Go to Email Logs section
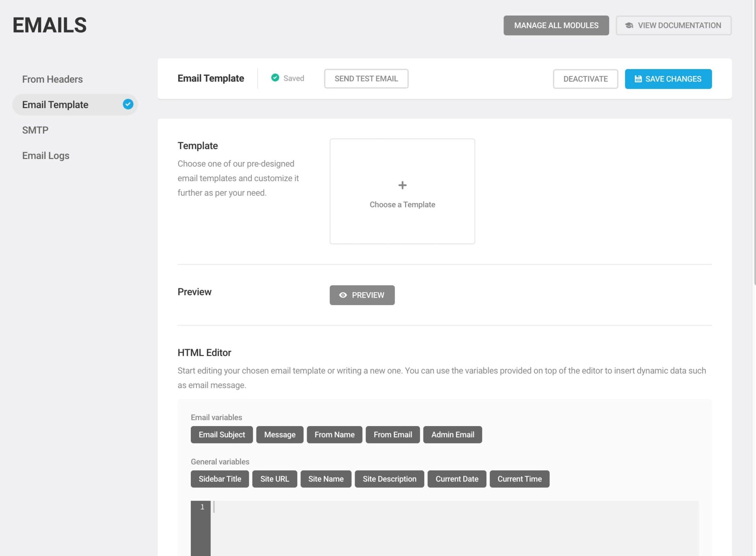This screenshot has width=756, height=556. coord(46,156)
